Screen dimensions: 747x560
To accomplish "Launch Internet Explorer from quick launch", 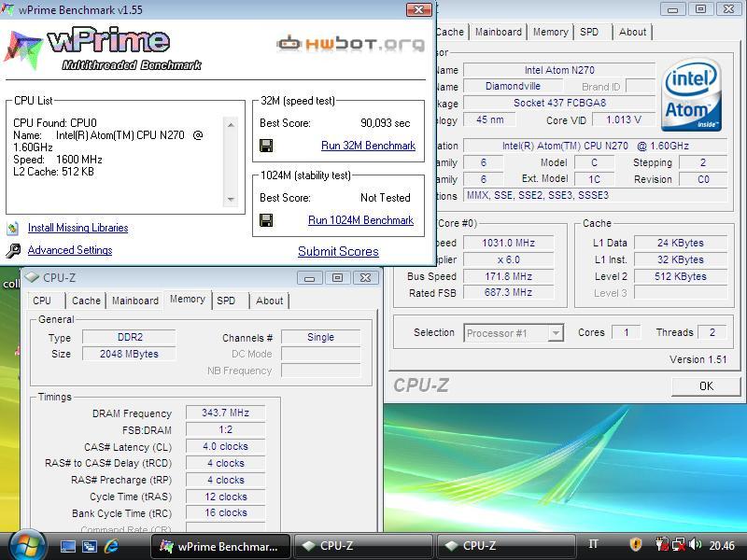I will (x=111, y=546).
